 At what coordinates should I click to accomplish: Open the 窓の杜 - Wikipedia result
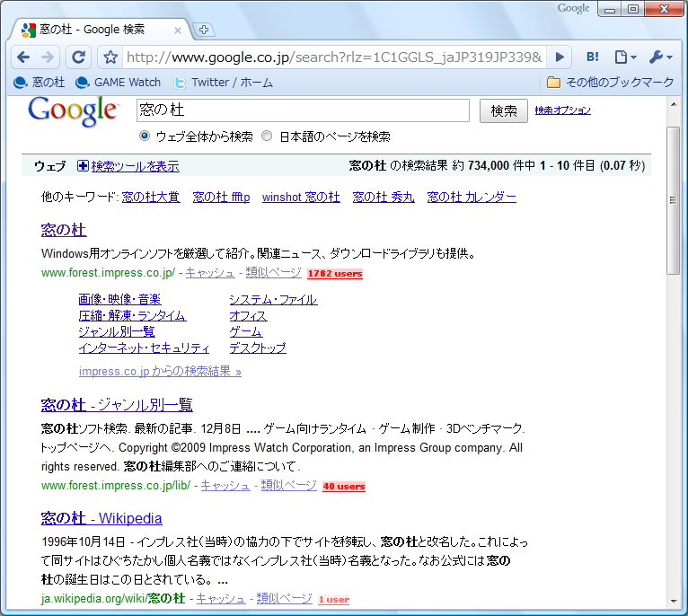point(101,518)
